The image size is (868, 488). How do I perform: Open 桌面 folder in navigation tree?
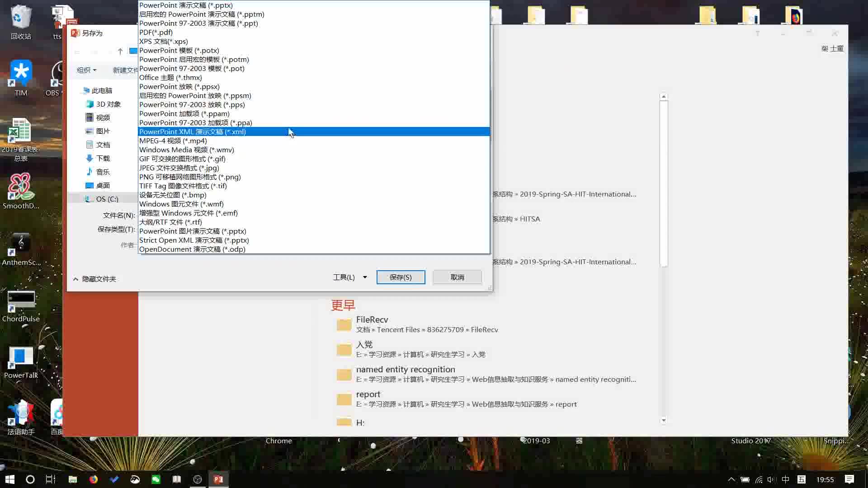98,185
